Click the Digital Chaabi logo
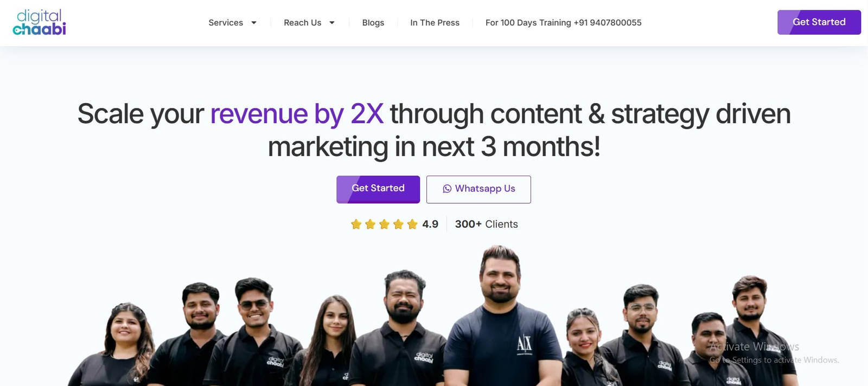The height and width of the screenshot is (386, 868). tap(39, 22)
